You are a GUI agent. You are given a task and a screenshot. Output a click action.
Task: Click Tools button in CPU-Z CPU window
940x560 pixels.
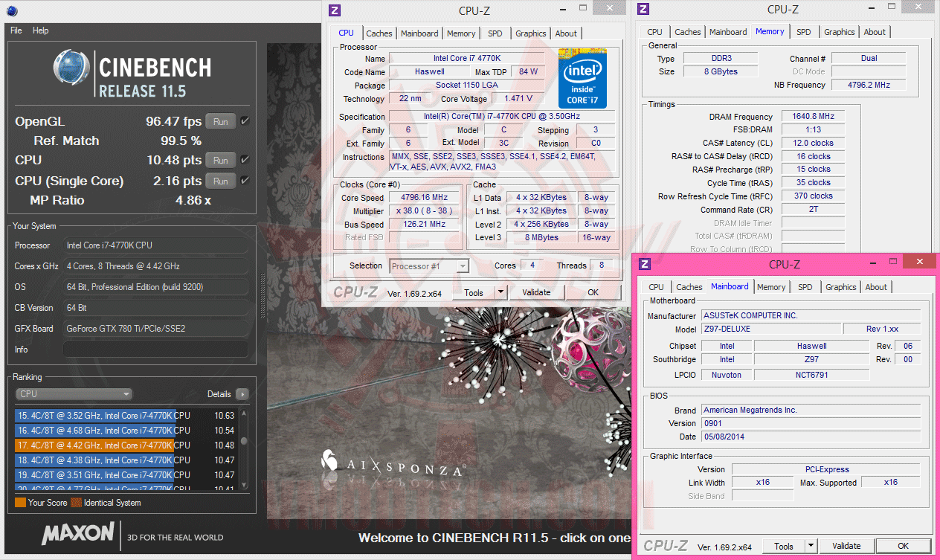474,292
